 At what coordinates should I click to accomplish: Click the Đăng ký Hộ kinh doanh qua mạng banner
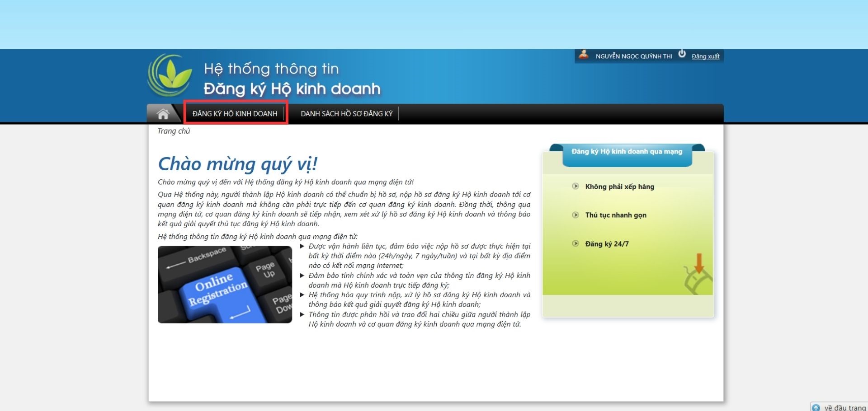point(627,152)
